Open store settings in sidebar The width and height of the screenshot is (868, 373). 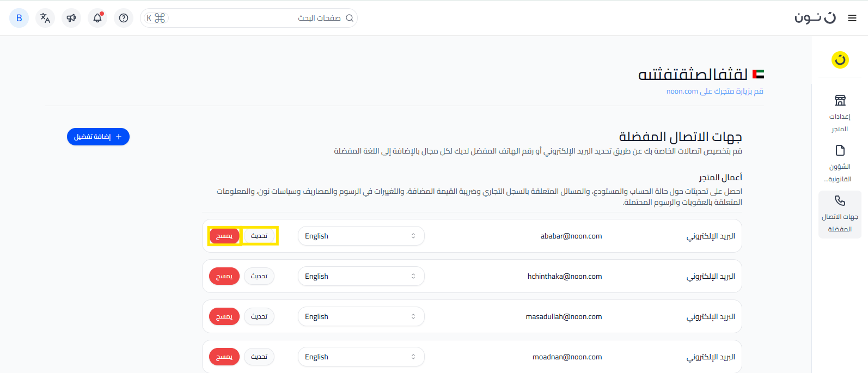(840, 114)
